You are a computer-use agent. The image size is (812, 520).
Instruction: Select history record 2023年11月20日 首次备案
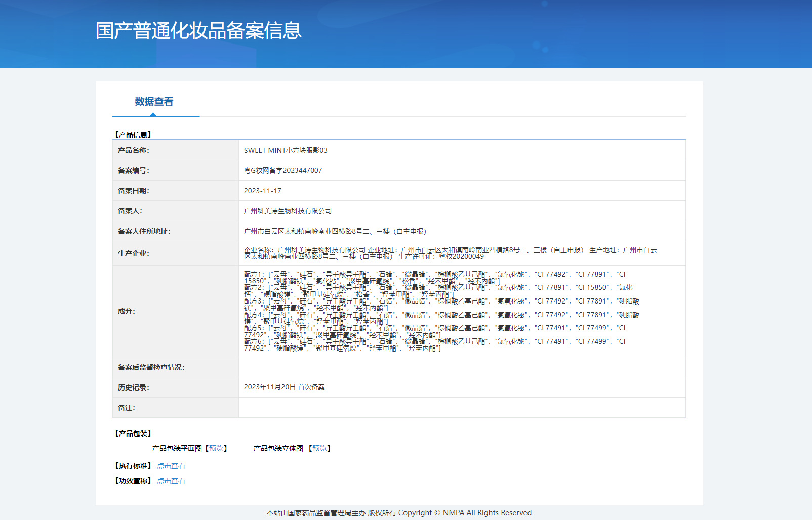285,387
